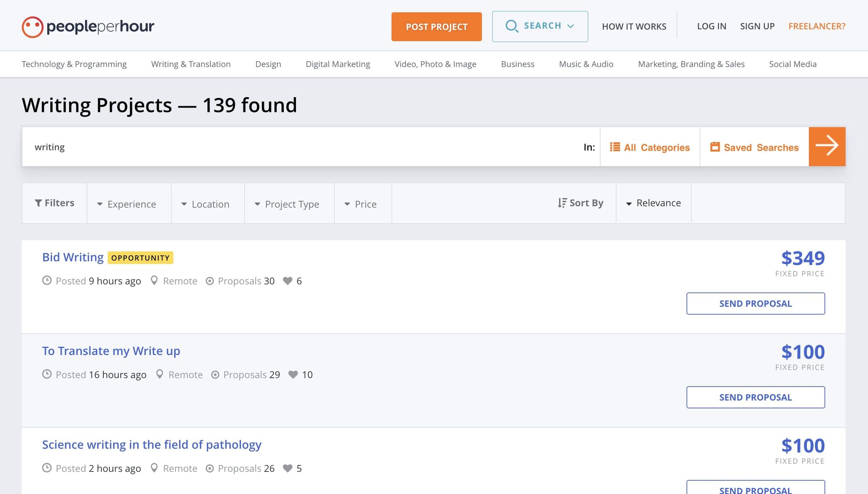Click the PeoplePerHour logo icon
Image resolution: width=868 pixels, height=494 pixels.
(33, 27)
